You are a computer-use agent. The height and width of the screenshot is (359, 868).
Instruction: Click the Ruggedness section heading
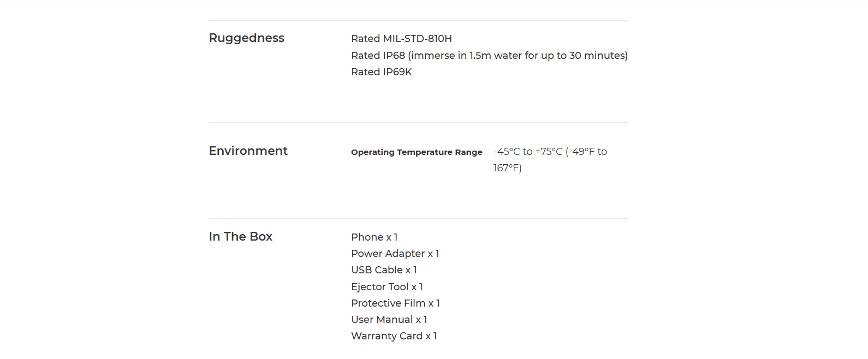tap(246, 38)
